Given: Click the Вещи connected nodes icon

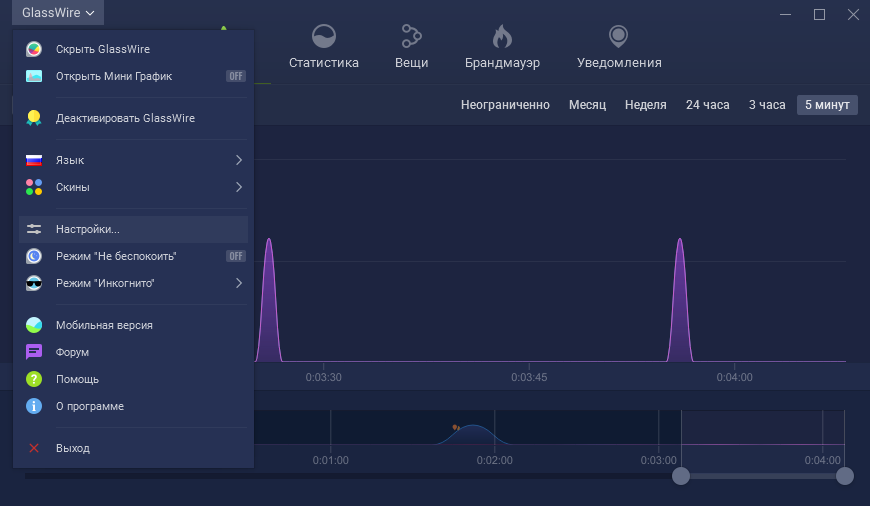Looking at the screenshot, I should click(411, 37).
